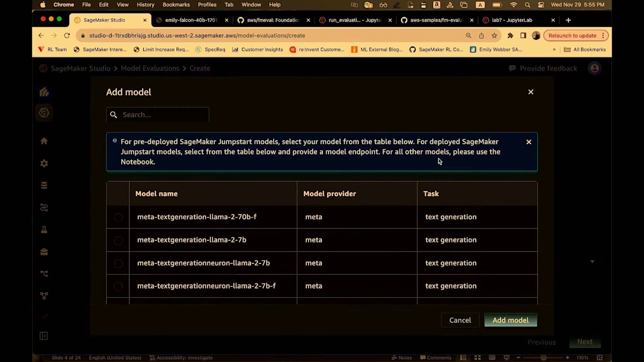Open the SageMaker Studio logo icon in sidebar
The width and height of the screenshot is (644, 362).
click(44, 92)
